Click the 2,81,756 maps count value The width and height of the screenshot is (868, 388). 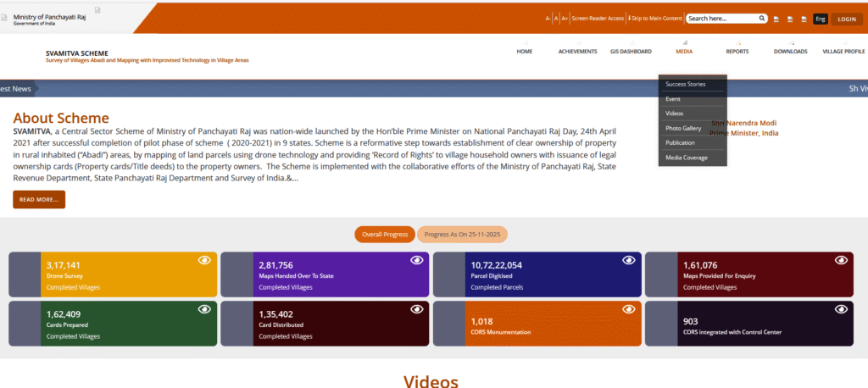pyautogui.click(x=275, y=265)
